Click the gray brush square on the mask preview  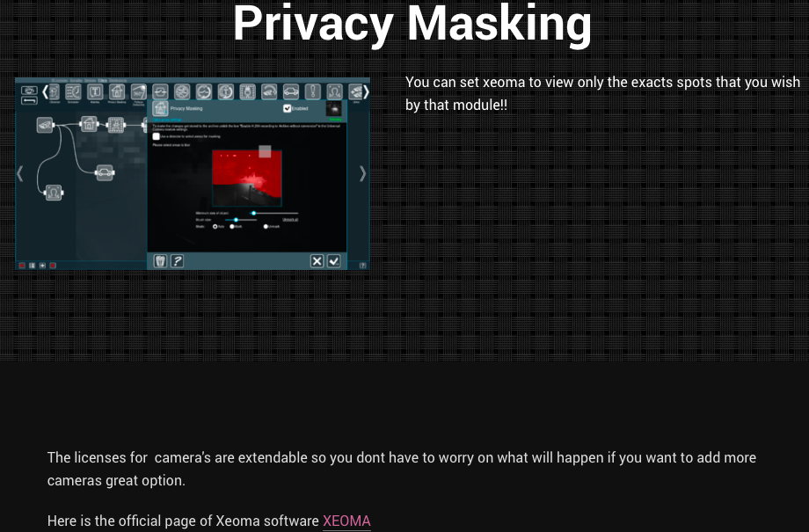[x=265, y=151]
